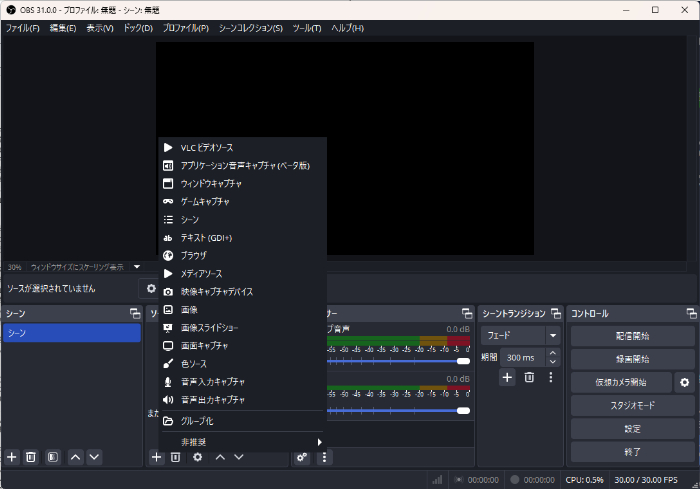Open scene filters icon in Scenes panel
The height and width of the screenshot is (489, 700).
tap(52, 457)
